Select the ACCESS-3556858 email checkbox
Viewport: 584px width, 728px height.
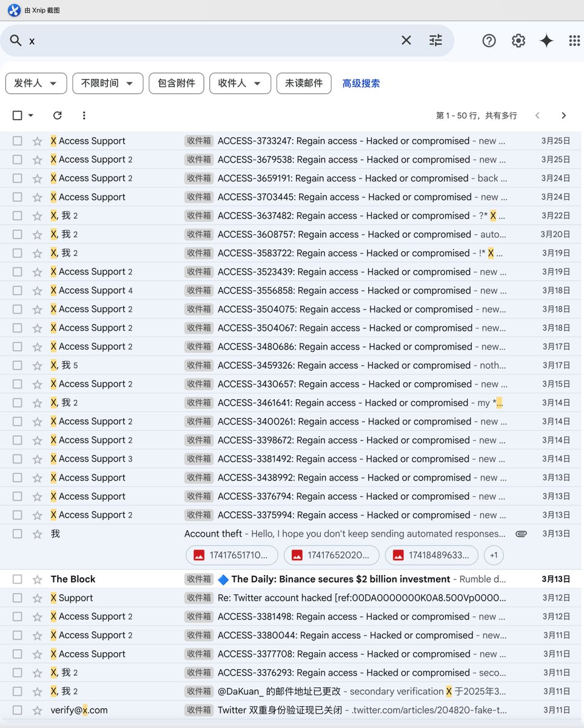point(18,291)
